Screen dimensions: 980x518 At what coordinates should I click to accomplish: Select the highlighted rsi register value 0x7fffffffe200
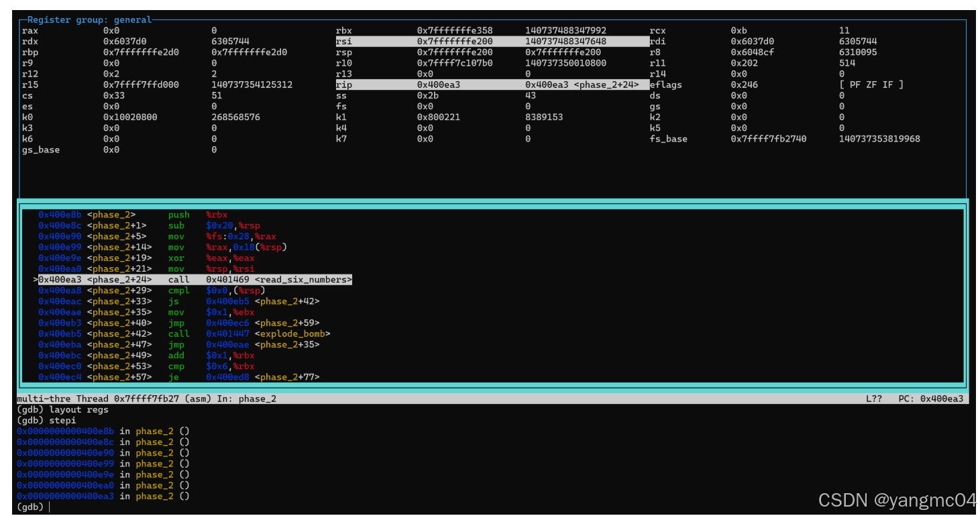455,41
